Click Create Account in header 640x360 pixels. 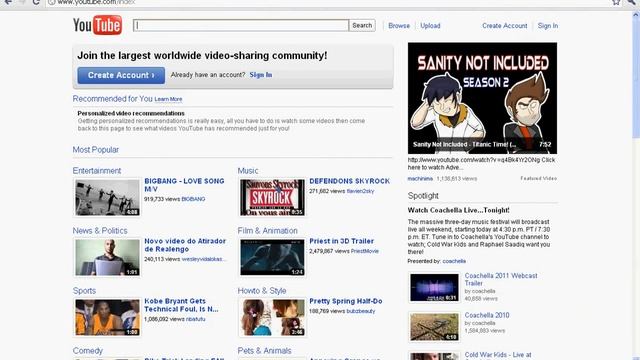[504, 26]
